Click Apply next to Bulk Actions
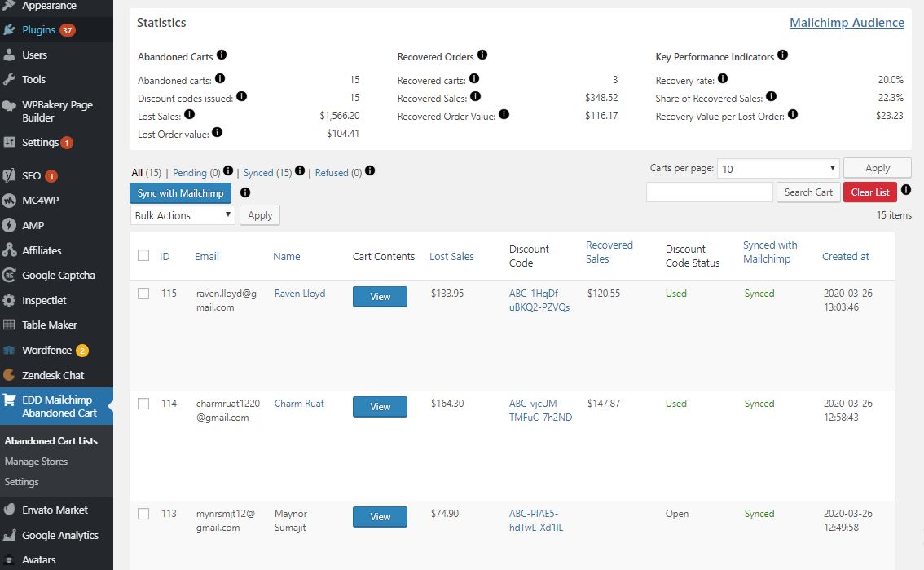Screen dimensions: 924x570 [x=260, y=215]
